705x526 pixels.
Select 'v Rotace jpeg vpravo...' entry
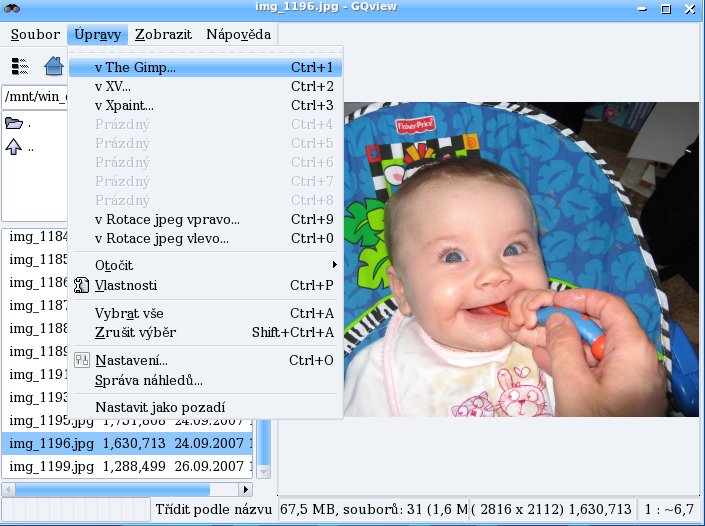click(205, 219)
